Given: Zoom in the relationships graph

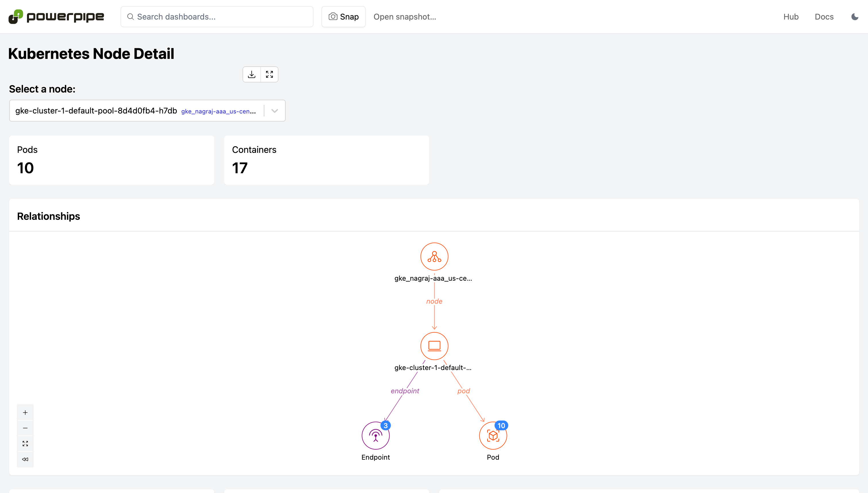Looking at the screenshot, I should click(25, 413).
